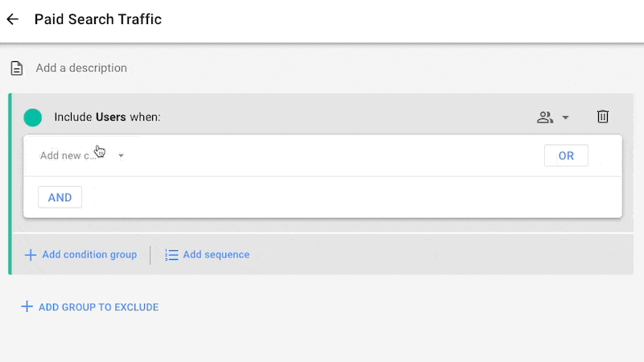
Task: Click the green circle next to Include Users
Action: point(33,117)
